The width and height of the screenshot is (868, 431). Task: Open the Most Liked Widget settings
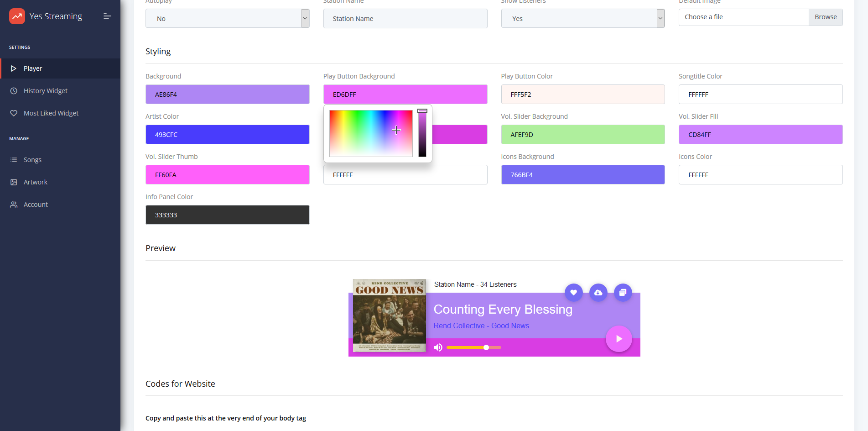tap(51, 113)
